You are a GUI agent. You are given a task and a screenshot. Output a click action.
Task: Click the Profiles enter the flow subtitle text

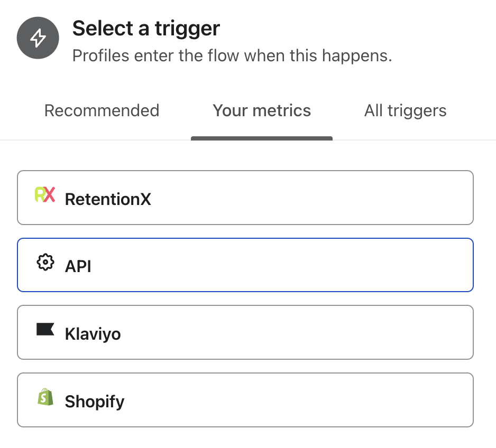tap(232, 55)
